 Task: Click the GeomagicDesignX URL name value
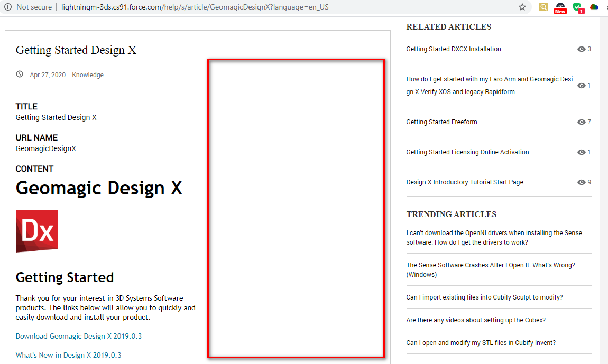(46, 148)
